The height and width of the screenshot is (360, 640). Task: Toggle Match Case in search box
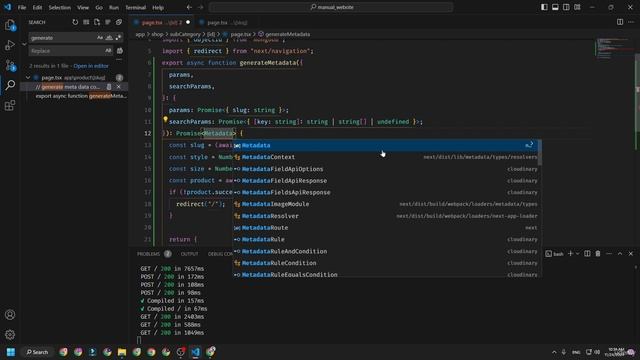100,38
